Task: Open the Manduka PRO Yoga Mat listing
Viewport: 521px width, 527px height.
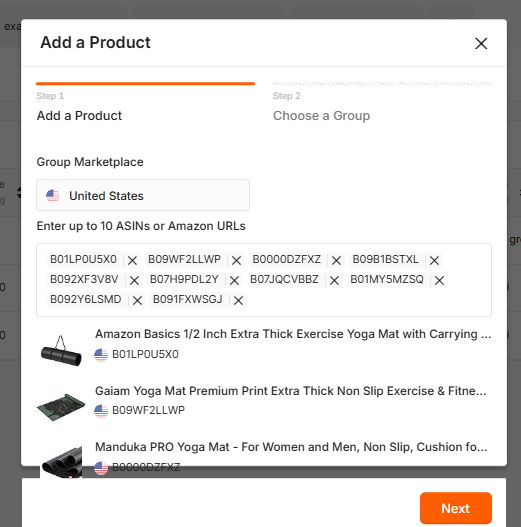Action: [291, 447]
